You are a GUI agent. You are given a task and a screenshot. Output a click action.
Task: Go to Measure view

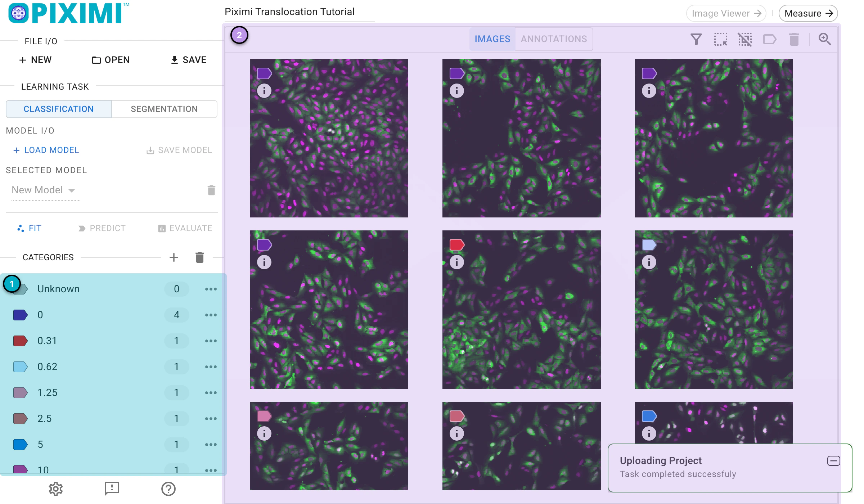click(808, 13)
